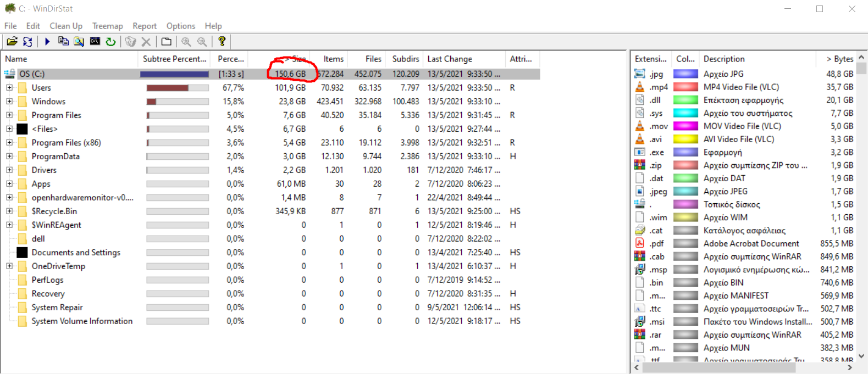The image size is (868, 374).
Task: Click the blue play (Open Item) icon
Action: [x=47, y=42]
